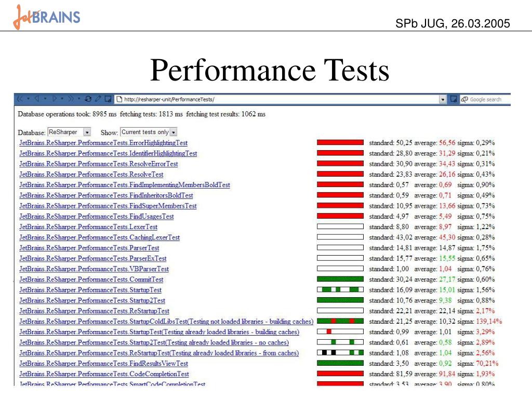
Task: Click the green result bar for FindResultsViewTest
Action: pyautogui.click(x=340, y=363)
